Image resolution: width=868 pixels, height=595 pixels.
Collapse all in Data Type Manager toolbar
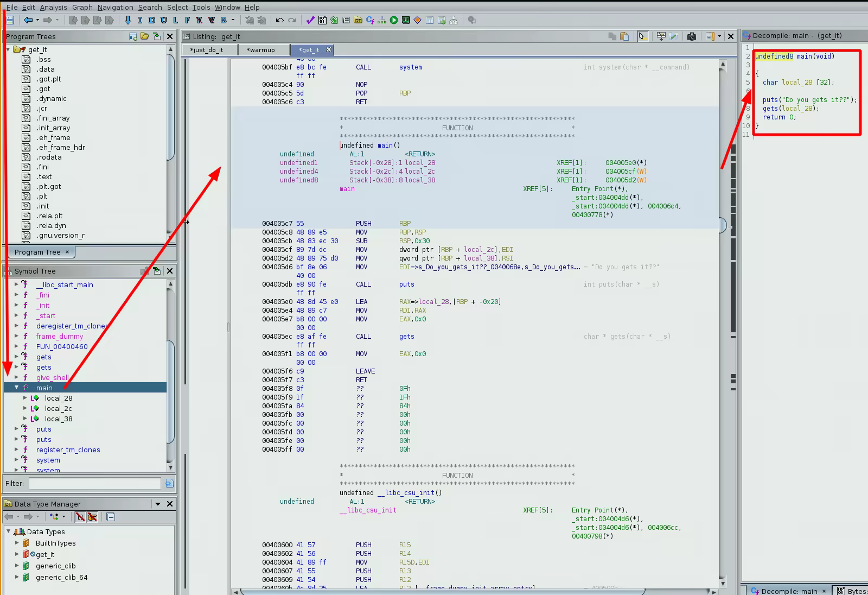tap(111, 517)
